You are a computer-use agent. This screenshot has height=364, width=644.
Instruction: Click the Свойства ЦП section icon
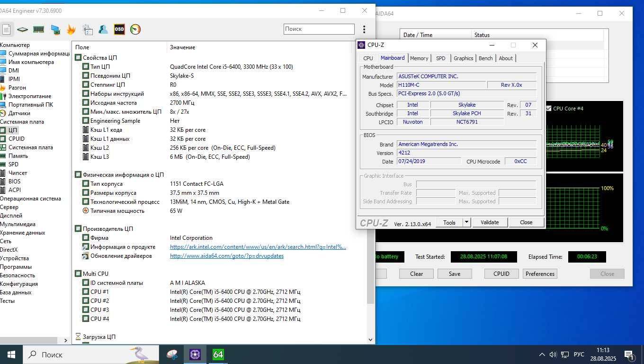point(79,57)
